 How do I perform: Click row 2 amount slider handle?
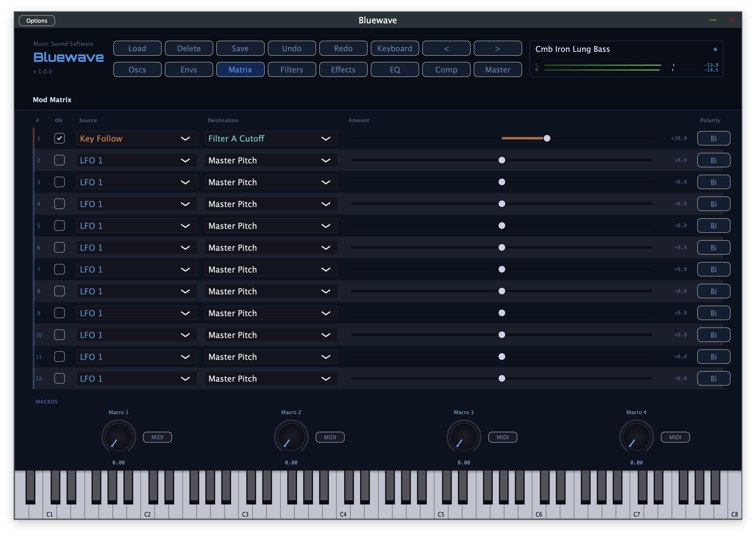click(x=502, y=160)
